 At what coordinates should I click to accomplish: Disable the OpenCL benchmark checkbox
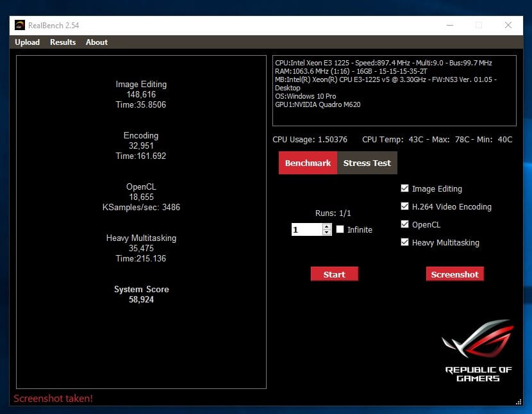404,224
